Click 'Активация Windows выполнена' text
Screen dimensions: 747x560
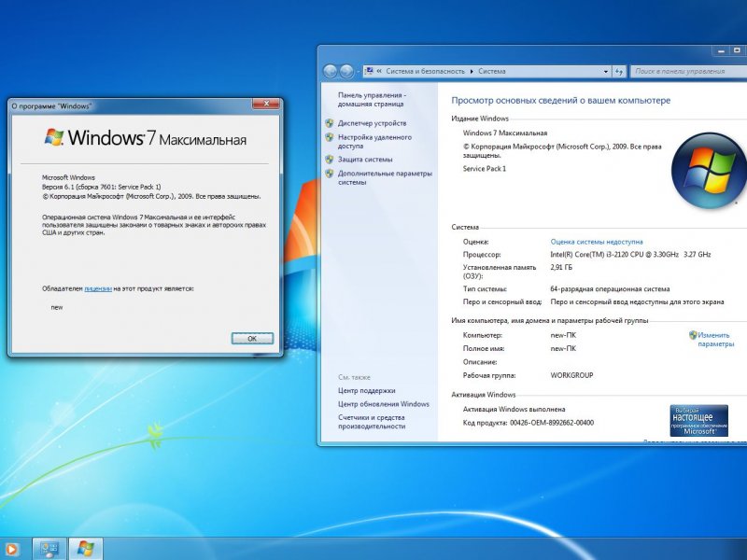514,409
